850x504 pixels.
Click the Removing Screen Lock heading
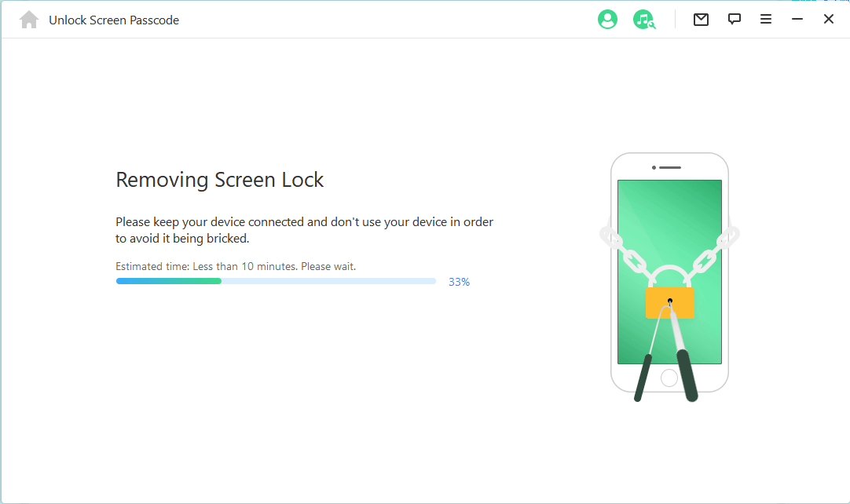219,179
